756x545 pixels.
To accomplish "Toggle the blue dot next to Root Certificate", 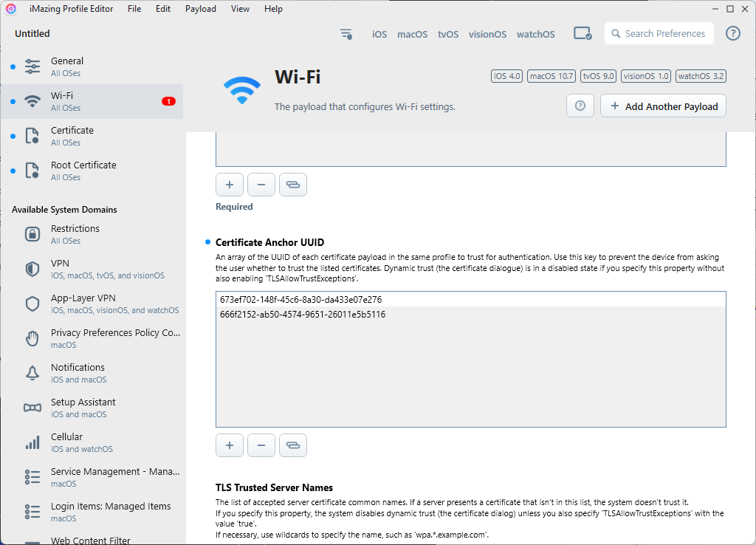I will [13, 171].
